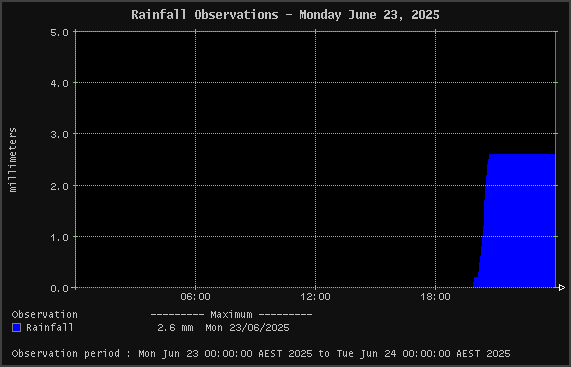Click the 4.0 y-axis value label
The height and width of the screenshot is (367, 571).
59,83
